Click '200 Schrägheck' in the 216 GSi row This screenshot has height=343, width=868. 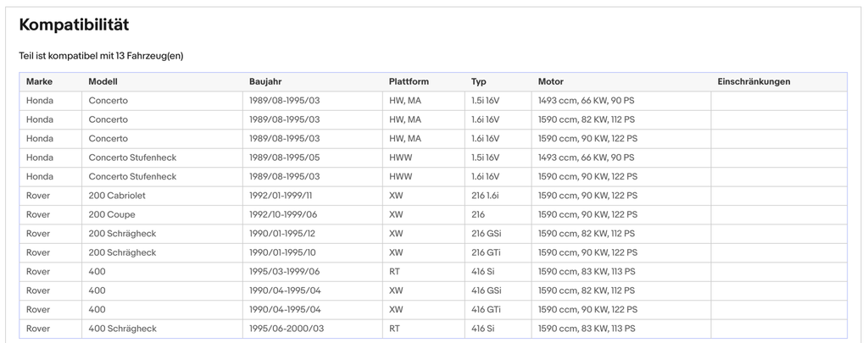pyautogui.click(x=122, y=234)
